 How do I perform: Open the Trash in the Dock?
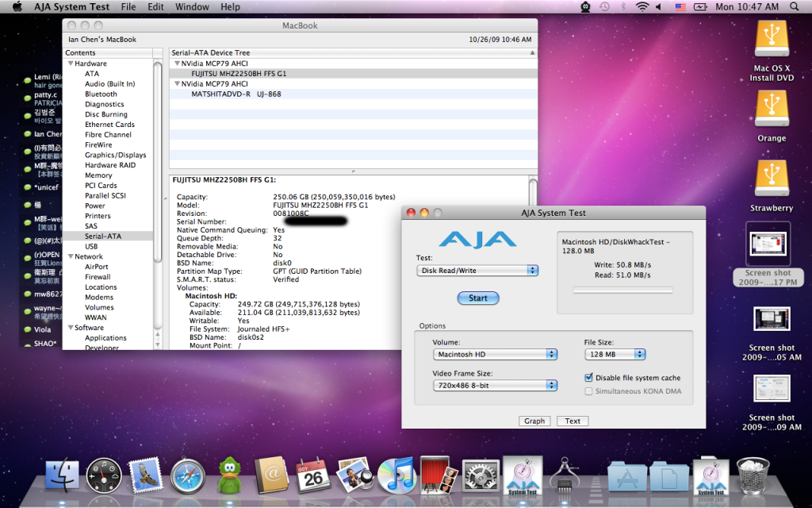753,475
